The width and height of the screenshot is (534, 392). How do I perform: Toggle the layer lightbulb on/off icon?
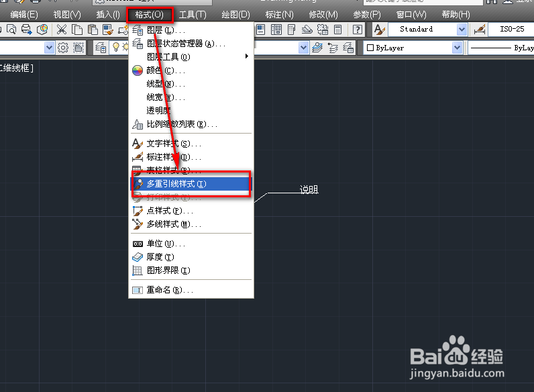116,47
